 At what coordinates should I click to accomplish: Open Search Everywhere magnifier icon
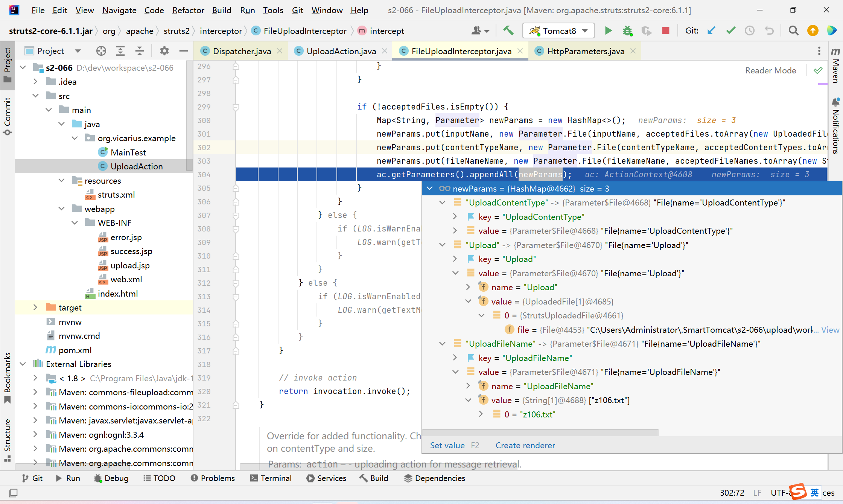(x=793, y=30)
